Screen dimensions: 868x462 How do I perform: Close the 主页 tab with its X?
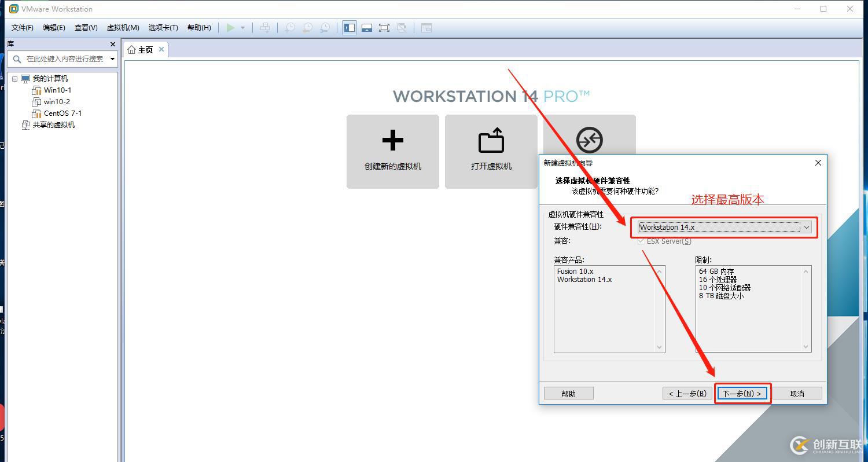coord(161,49)
